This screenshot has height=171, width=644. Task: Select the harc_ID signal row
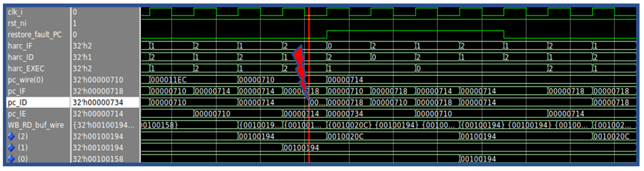[x=20, y=57]
